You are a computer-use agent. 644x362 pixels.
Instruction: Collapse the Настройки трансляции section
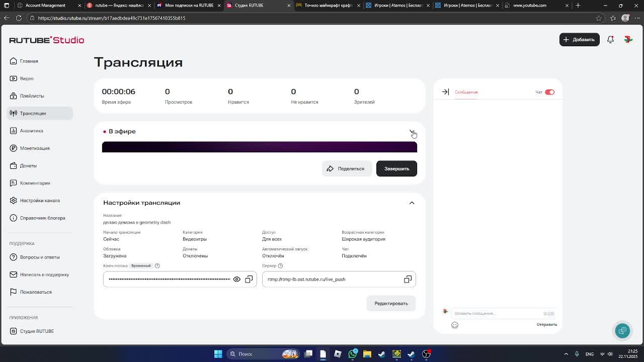tap(412, 203)
